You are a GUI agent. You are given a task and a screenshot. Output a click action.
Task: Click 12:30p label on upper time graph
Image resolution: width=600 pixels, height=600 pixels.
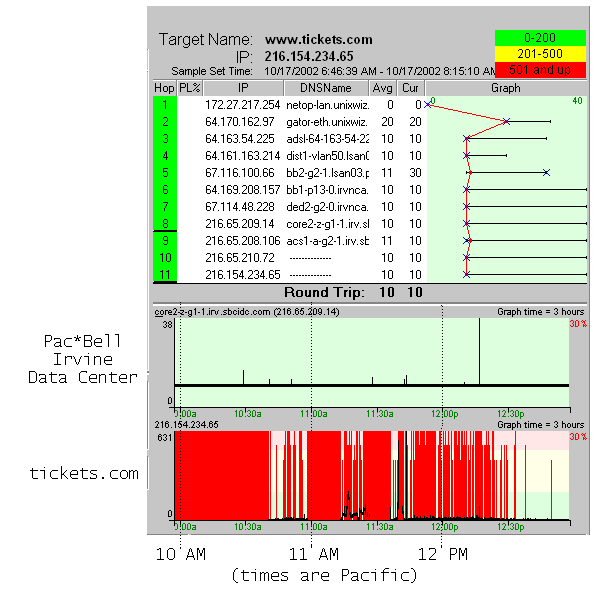[510, 414]
